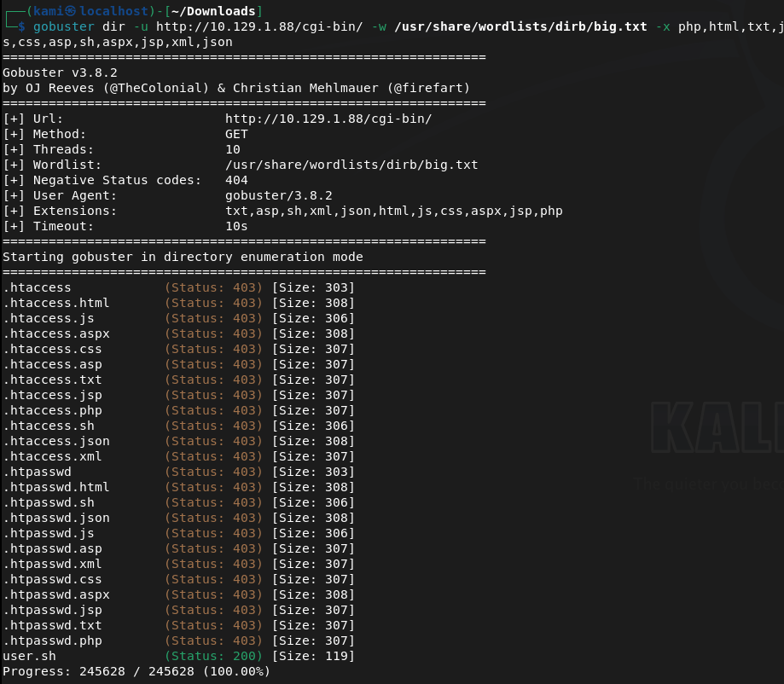This screenshot has height=684, width=784.
Task: Click the "Starting gobuster in directory enumeration mode" line
Action: click(x=183, y=257)
